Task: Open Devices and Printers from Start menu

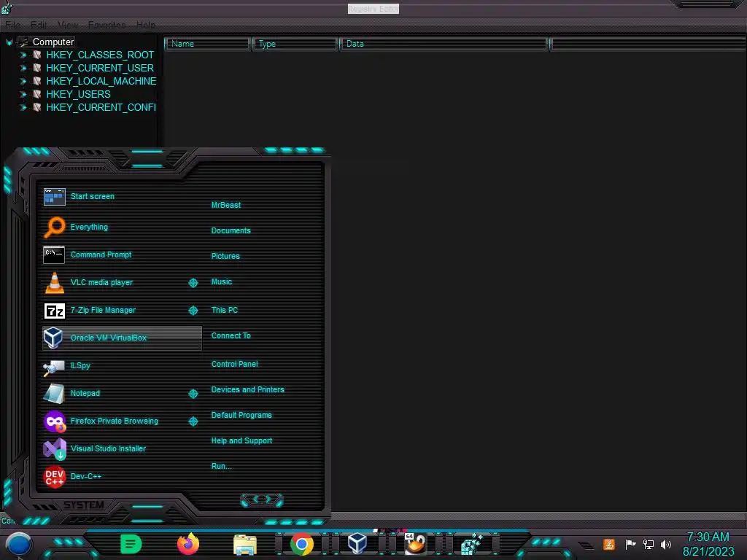Action: 248,389
